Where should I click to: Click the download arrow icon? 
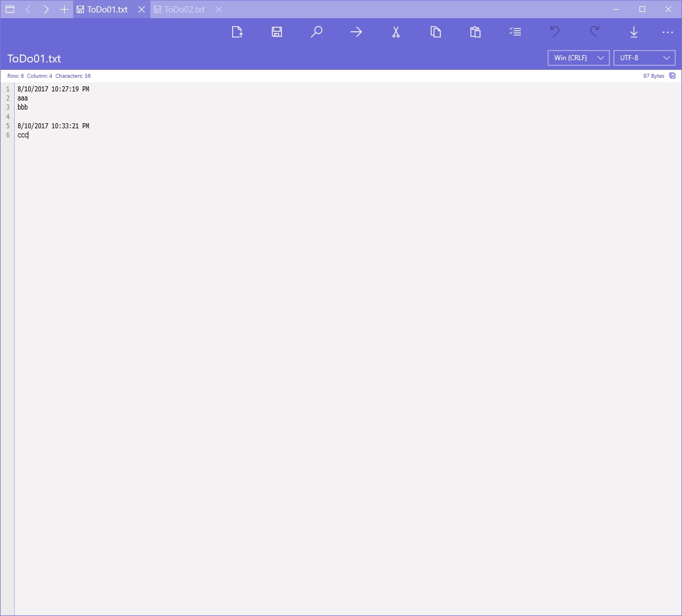coord(634,32)
